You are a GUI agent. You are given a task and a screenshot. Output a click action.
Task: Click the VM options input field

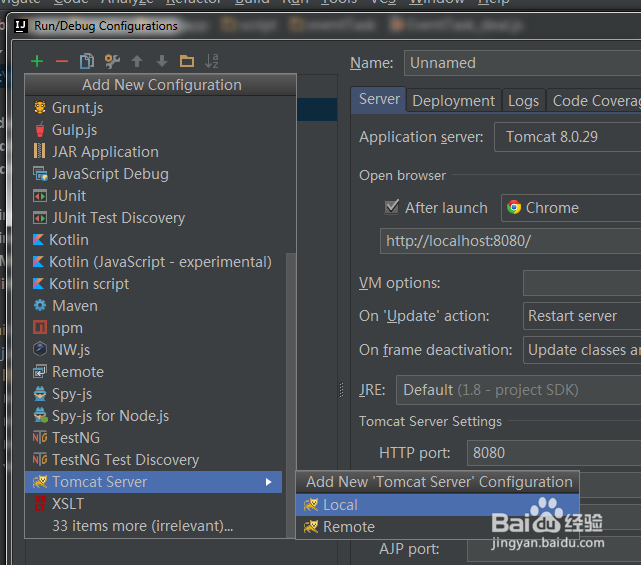click(582, 283)
